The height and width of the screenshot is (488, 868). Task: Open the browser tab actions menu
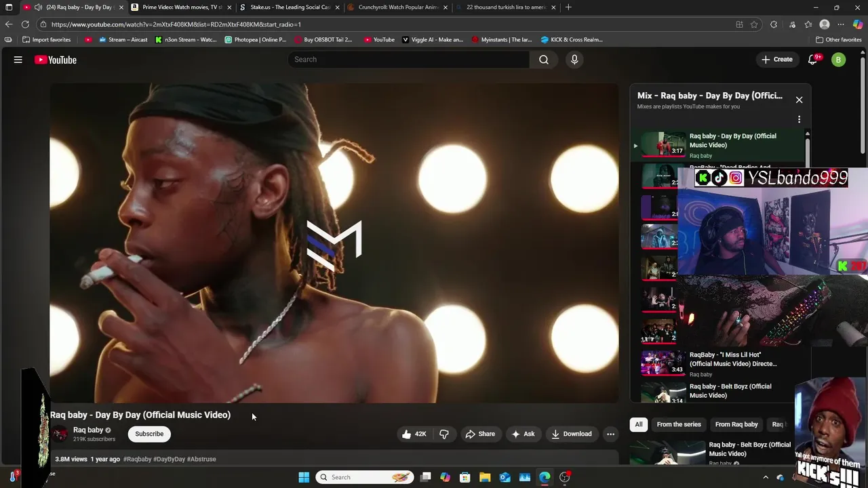(9, 7)
